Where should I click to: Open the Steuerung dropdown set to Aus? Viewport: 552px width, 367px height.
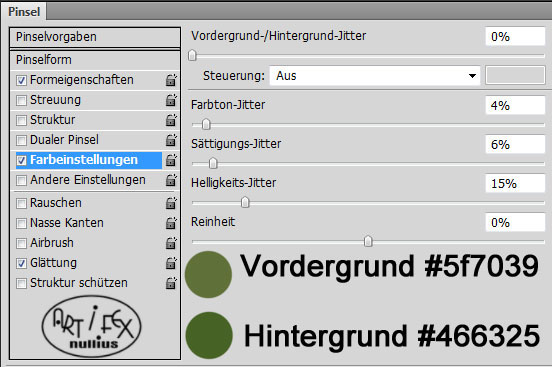tap(375, 76)
